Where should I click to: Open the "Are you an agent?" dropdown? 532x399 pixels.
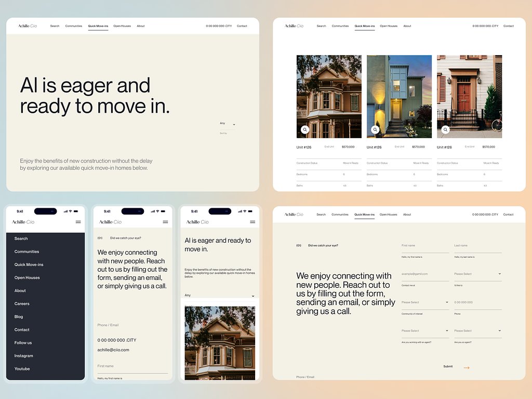(x=477, y=330)
